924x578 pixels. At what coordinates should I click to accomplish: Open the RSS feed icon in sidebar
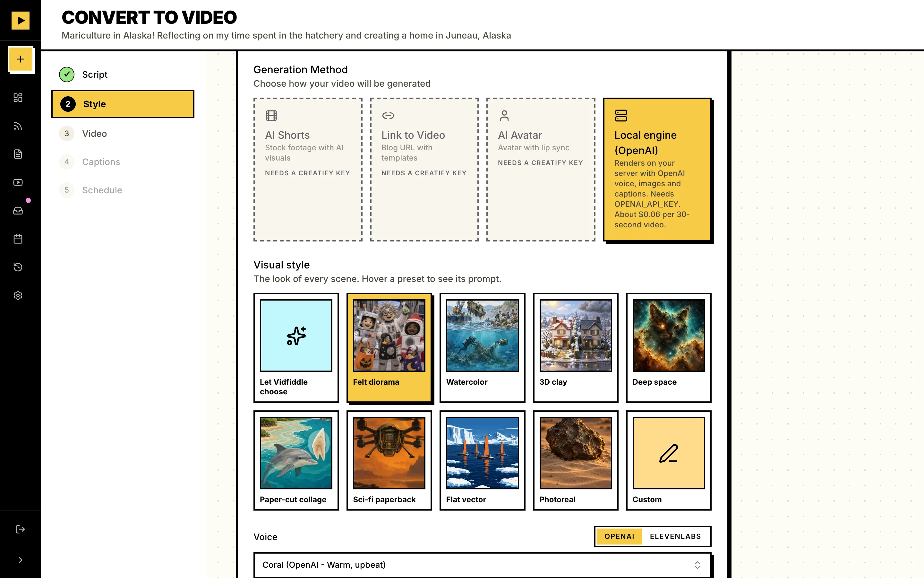click(x=18, y=126)
